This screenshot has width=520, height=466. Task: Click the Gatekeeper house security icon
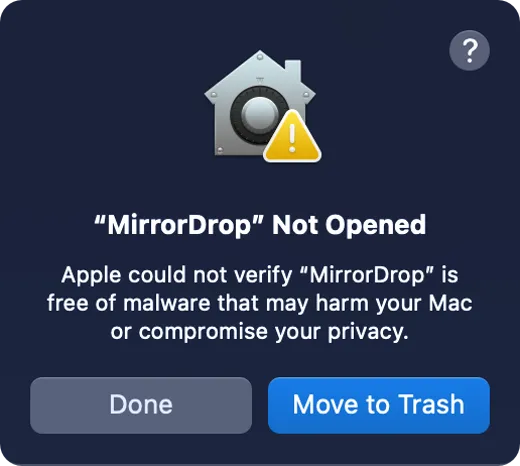coord(262,106)
